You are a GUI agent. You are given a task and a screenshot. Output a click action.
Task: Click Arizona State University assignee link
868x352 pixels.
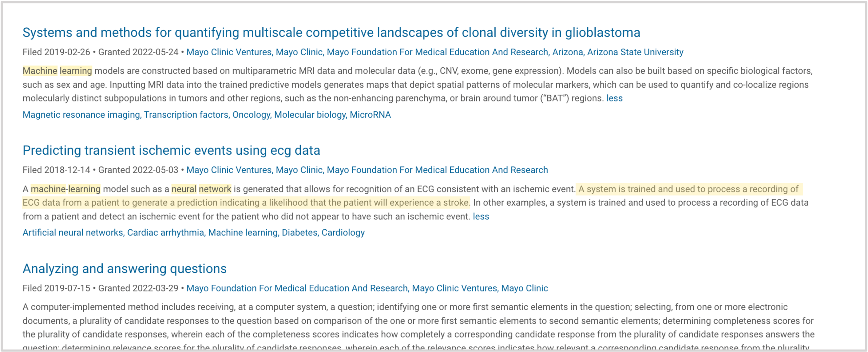point(635,52)
